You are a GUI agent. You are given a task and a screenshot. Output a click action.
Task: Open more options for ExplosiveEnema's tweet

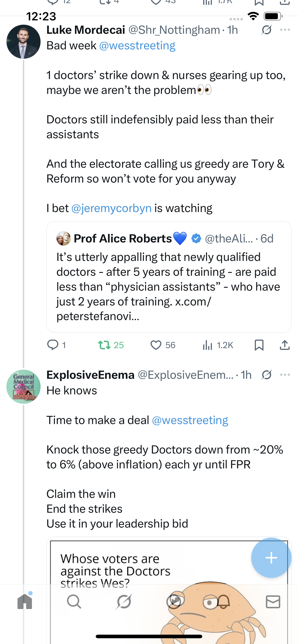tap(285, 375)
